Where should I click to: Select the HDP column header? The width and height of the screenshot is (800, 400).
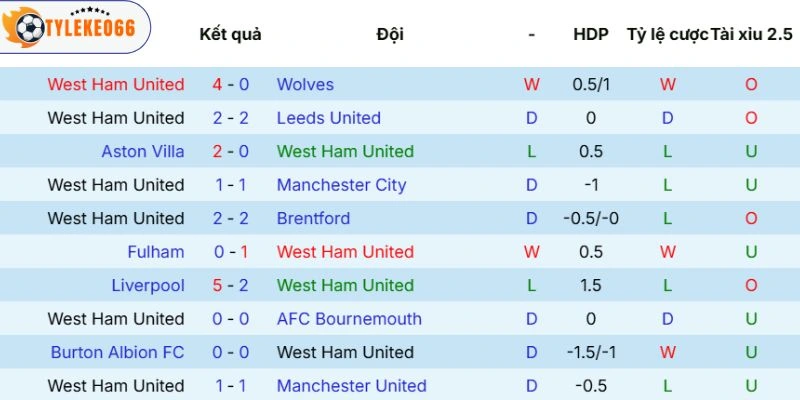point(590,34)
